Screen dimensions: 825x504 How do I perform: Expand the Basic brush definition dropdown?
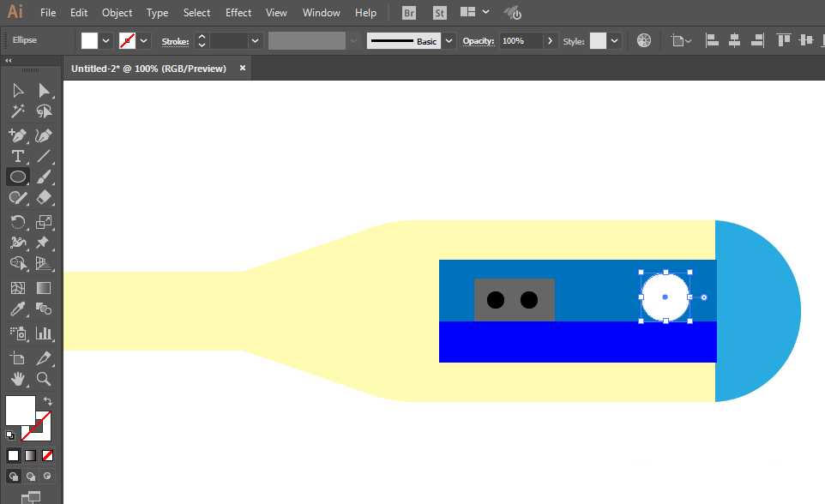pyautogui.click(x=449, y=40)
